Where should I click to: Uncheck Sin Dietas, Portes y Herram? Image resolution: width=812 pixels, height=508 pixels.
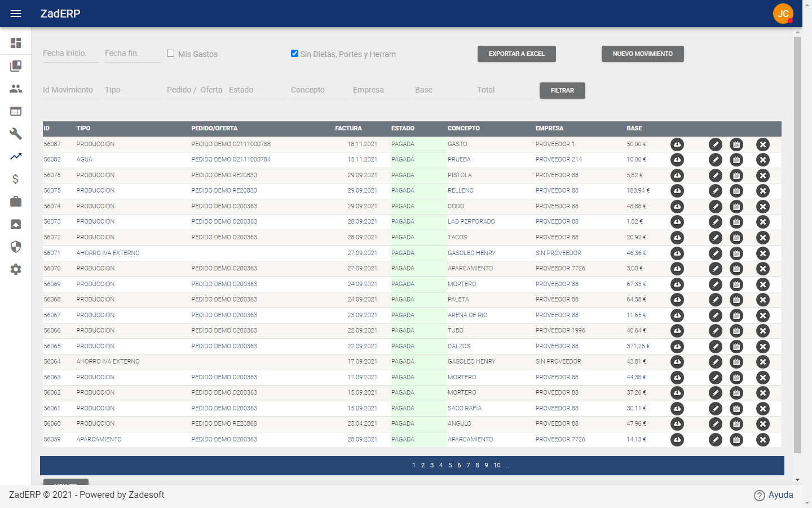(x=294, y=54)
